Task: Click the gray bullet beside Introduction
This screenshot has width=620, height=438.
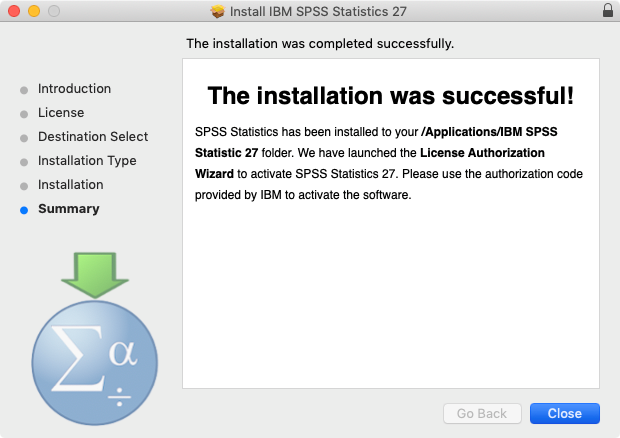Action: click(24, 90)
